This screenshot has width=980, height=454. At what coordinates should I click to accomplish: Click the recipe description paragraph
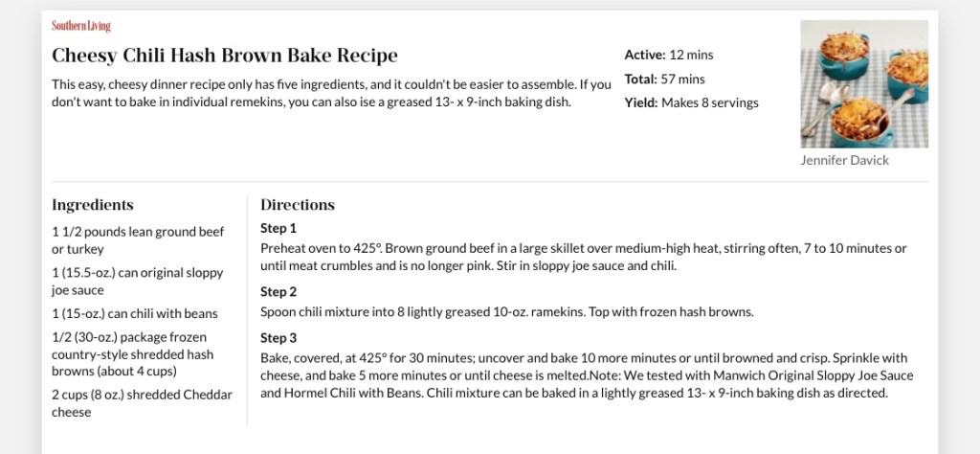click(331, 93)
